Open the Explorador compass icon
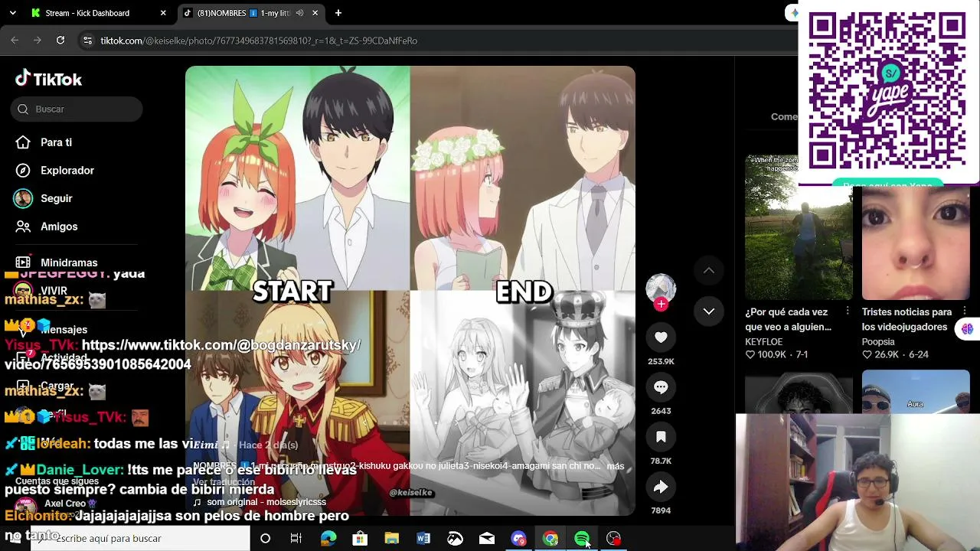The height and width of the screenshot is (551, 980). click(x=23, y=171)
